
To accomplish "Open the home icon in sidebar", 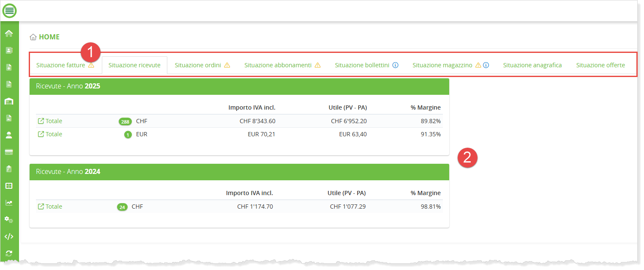I will [9, 33].
